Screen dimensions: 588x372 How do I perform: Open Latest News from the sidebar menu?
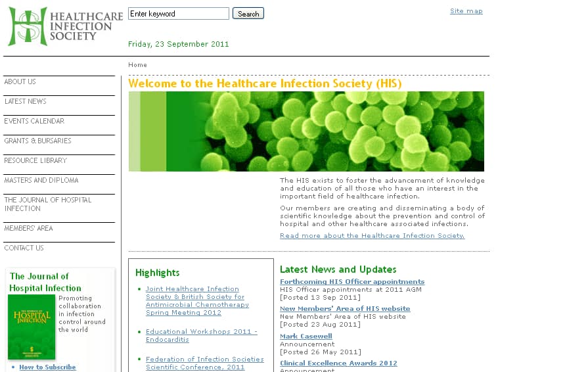[x=26, y=102]
